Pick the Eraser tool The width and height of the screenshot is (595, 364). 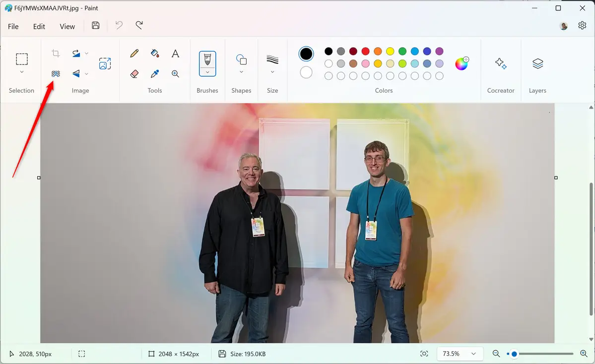pos(134,74)
